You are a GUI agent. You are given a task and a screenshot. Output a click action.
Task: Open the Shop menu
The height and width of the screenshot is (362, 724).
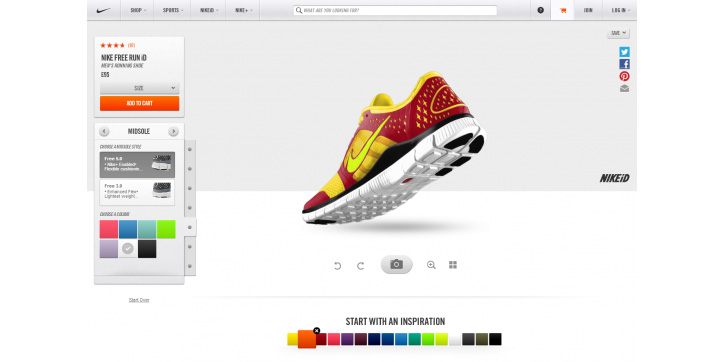click(x=138, y=10)
